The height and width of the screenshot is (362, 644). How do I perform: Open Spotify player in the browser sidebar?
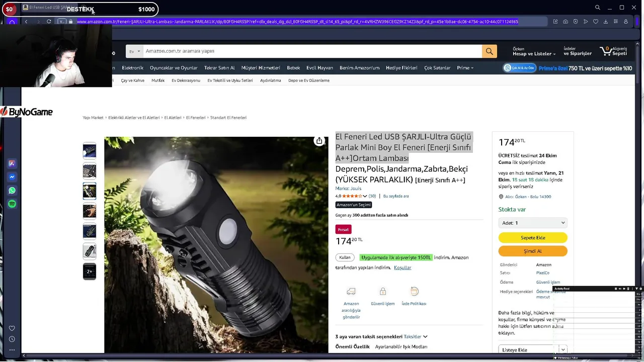click(x=12, y=204)
